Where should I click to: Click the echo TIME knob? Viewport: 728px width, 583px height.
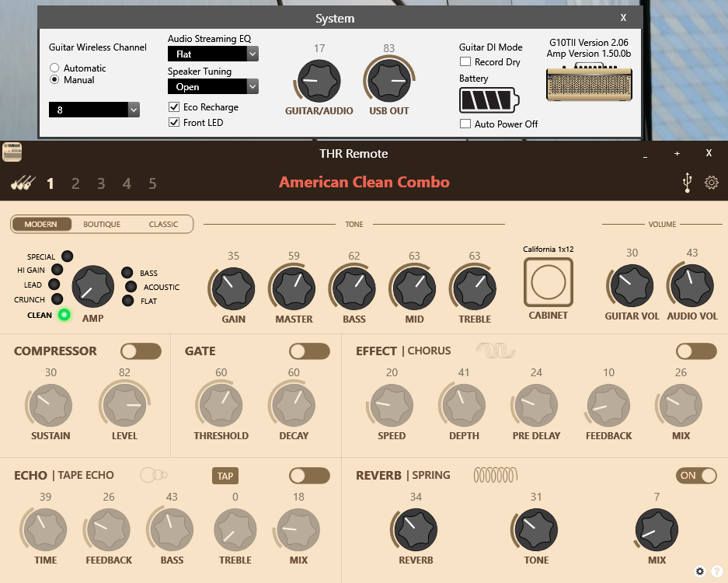(x=46, y=529)
